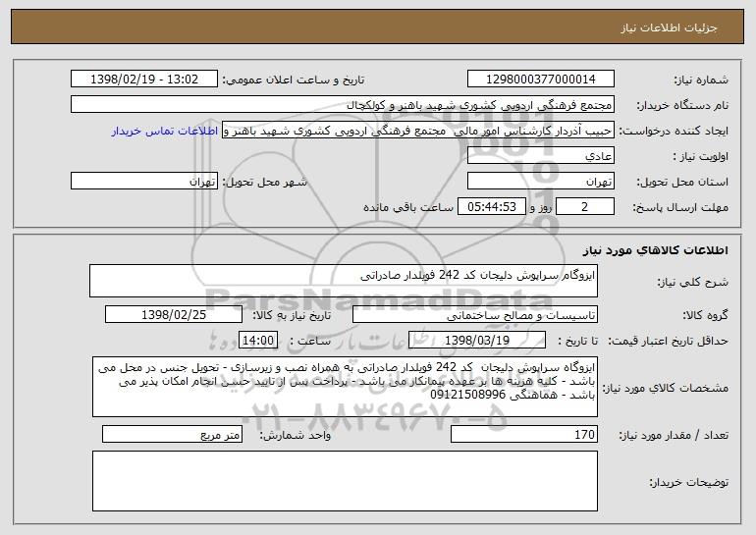This screenshot has width=756, height=535.
Task: Click the مشخصات کالای مورد نیاز label
Action: 667,388
